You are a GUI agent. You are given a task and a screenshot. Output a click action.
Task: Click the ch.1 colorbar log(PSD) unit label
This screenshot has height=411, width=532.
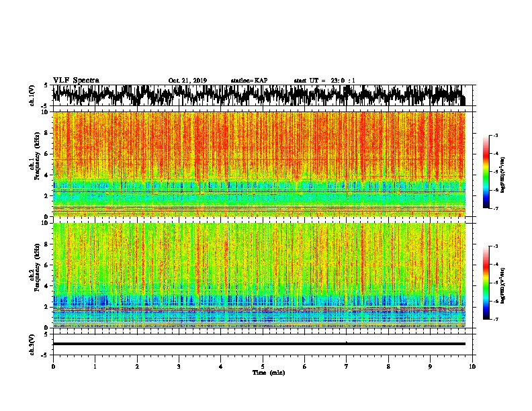(x=502, y=175)
